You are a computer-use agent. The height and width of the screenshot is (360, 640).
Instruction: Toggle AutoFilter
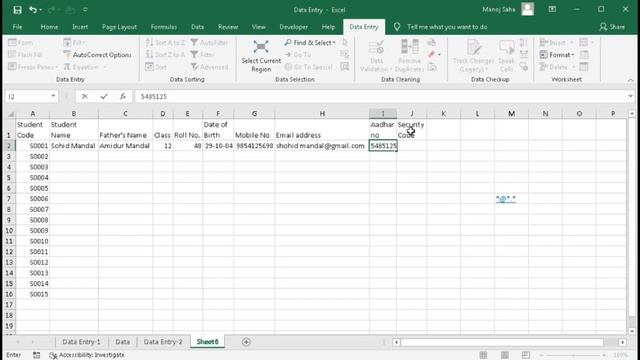209,42
